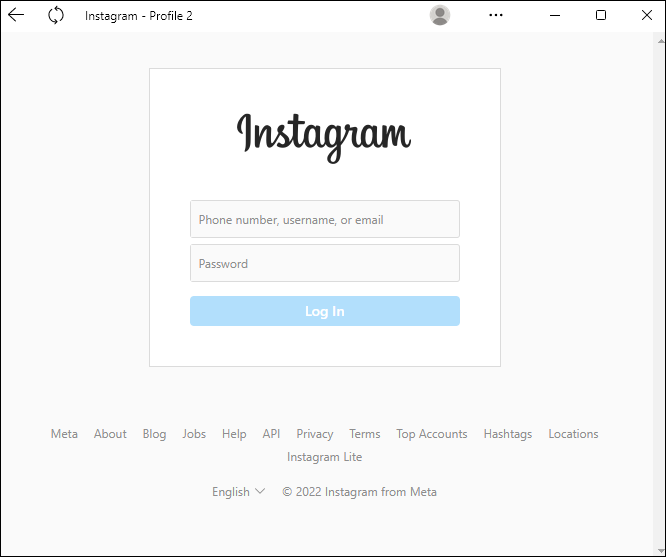Image resolution: width=666 pixels, height=557 pixels.
Task: Open the profile avatar menu
Action: tap(440, 15)
